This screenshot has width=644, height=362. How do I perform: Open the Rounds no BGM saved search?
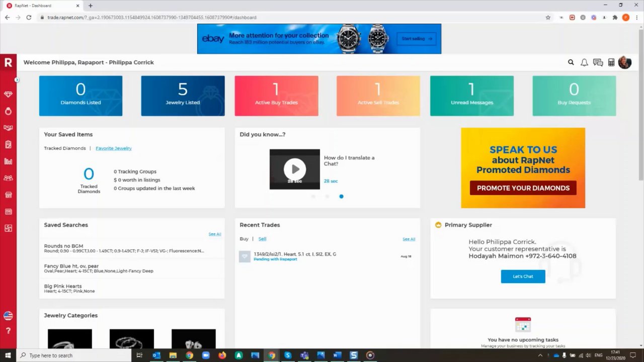(x=132, y=248)
